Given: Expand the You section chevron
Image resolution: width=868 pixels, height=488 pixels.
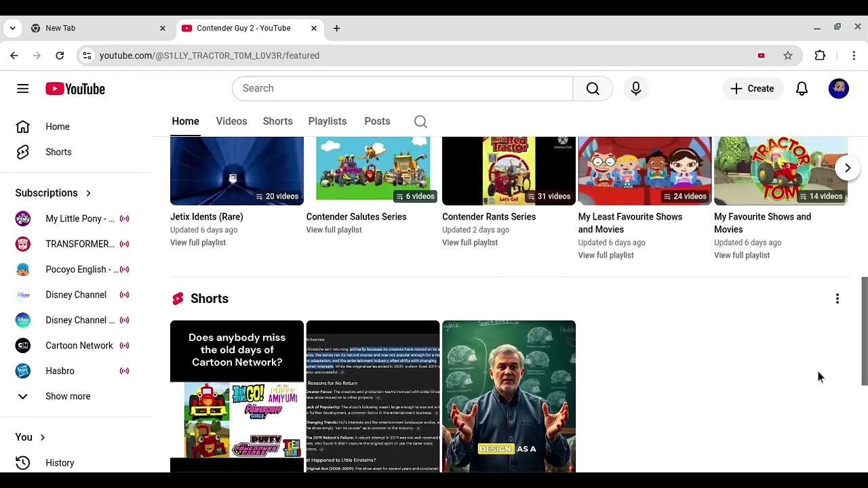Looking at the screenshot, I should (x=42, y=438).
